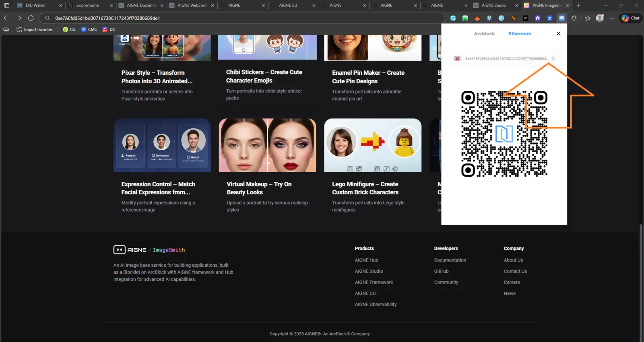Screen dimensions: 644x342
Task: Open the Documentation footer link
Action: point(450,260)
